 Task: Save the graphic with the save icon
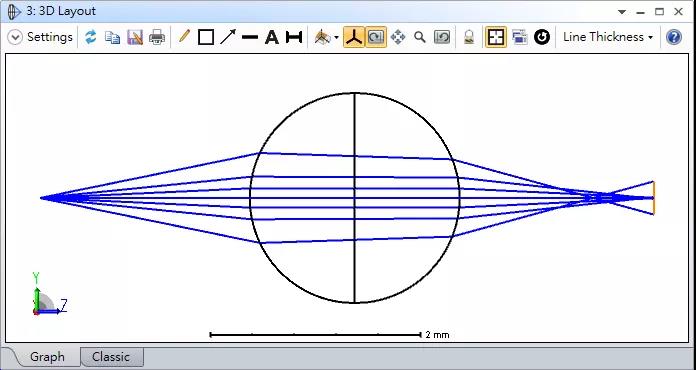pos(134,37)
